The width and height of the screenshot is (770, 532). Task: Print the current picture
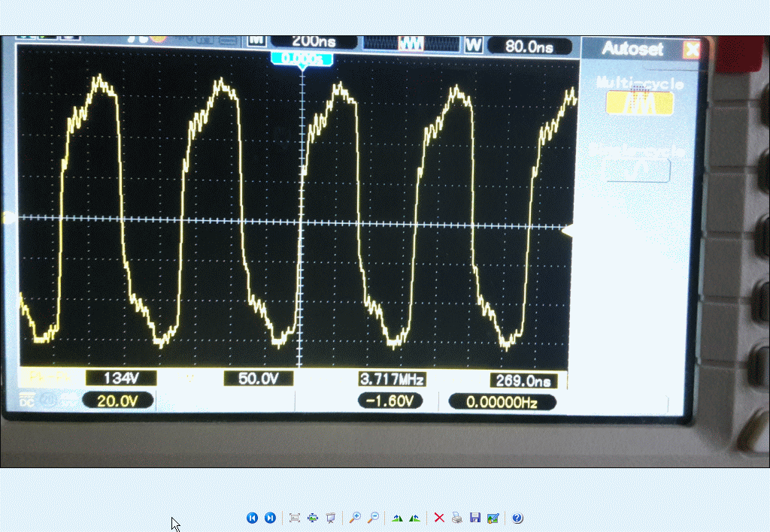pyautogui.click(x=457, y=518)
